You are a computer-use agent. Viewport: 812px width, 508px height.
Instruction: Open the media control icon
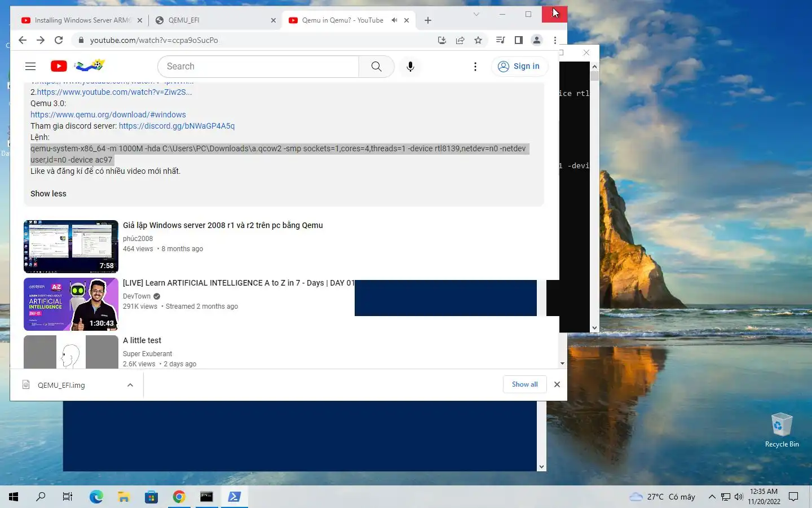(x=500, y=40)
